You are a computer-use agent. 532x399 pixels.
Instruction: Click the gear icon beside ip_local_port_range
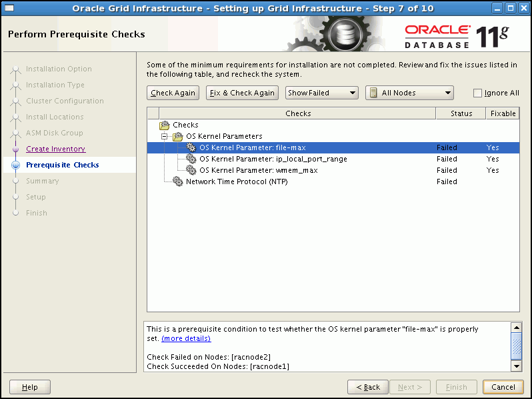(191, 159)
